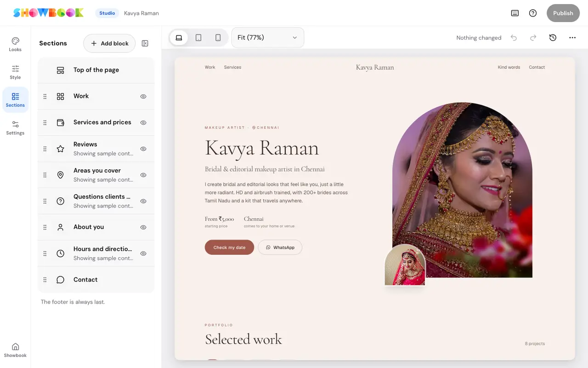Screen dimensions: 588x368
Task: Open the more options ellipsis menu
Action: (572, 38)
